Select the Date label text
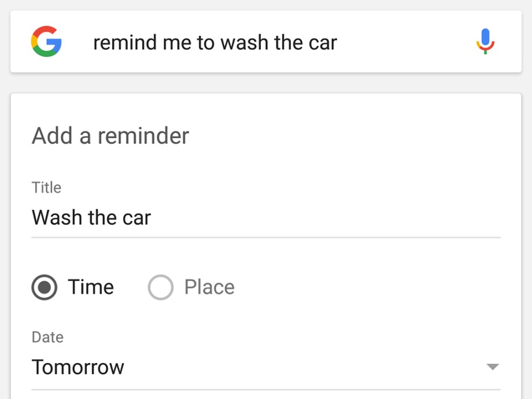 click(47, 337)
